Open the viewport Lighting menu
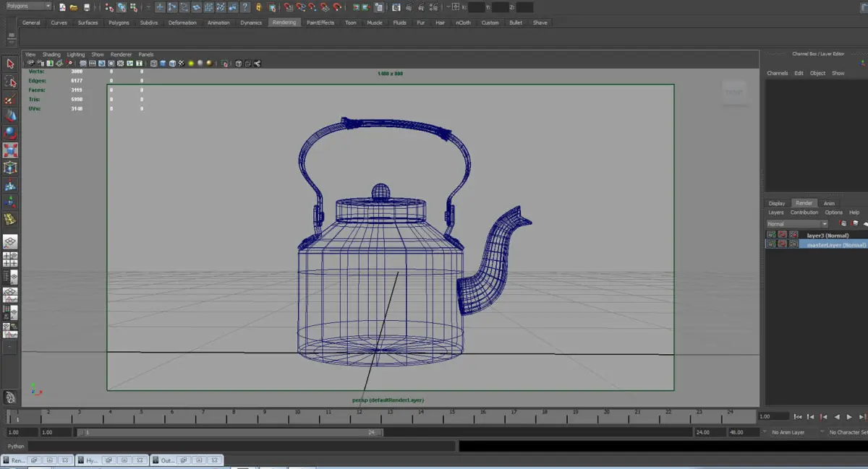868x469 pixels. (76, 54)
